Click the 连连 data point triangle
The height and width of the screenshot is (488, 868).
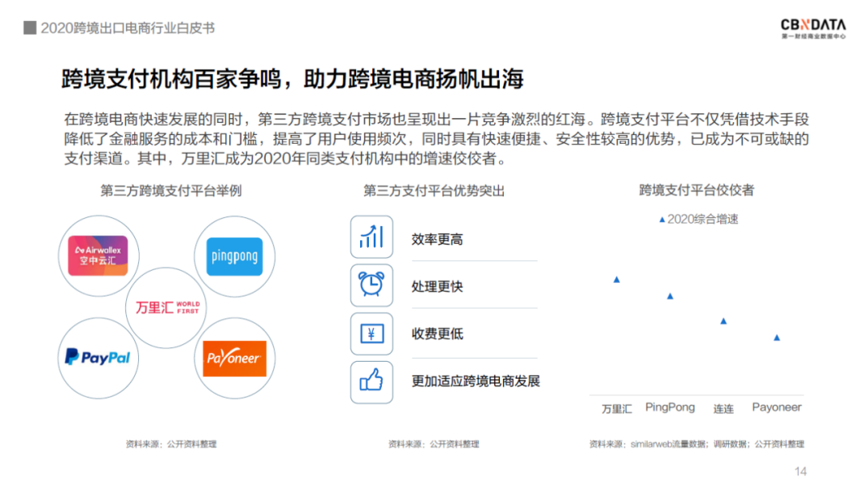click(723, 322)
